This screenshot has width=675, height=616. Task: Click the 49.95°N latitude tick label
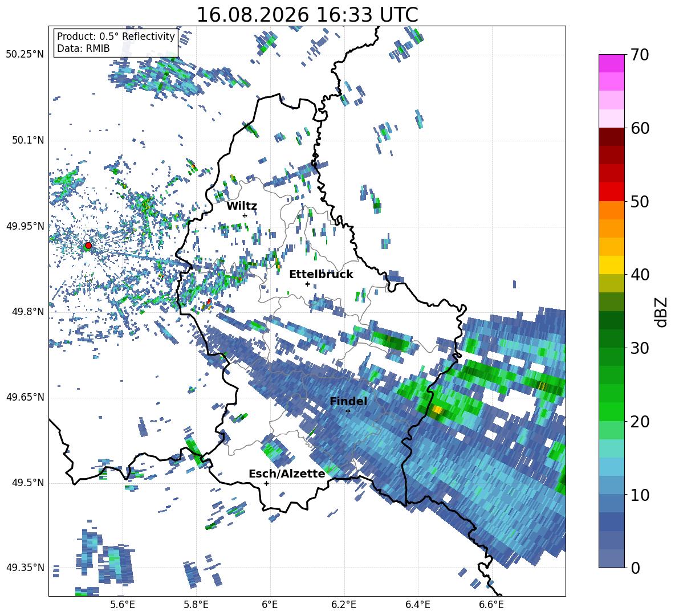(x=25, y=226)
